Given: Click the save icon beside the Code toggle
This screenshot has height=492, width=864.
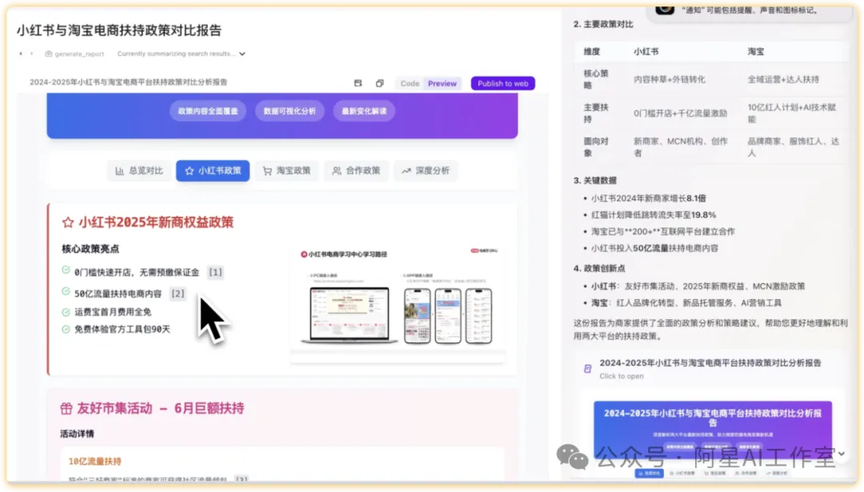Looking at the screenshot, I should [358, 83].
